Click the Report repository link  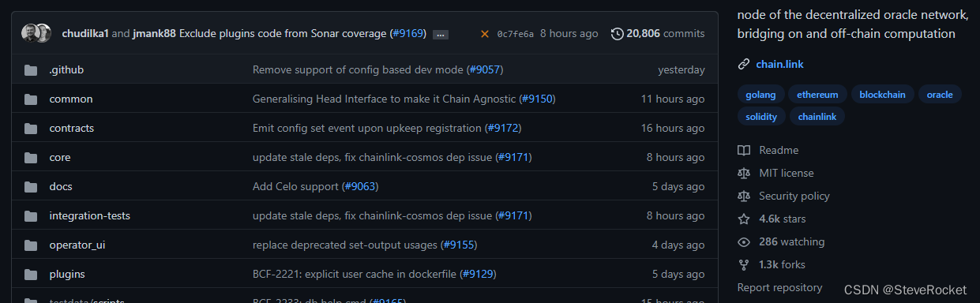point(779,287)
